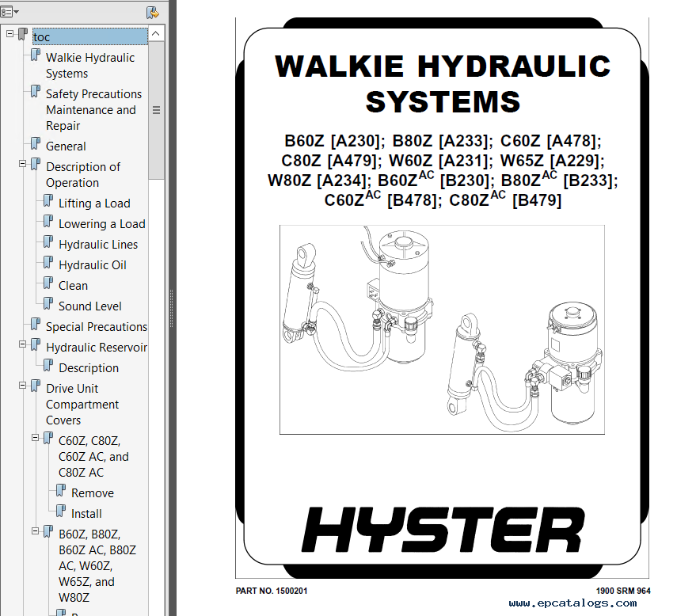Click the 1900 SRM 964 text
This screenshot has width=677, height=616.
click(x=623, y=591)
